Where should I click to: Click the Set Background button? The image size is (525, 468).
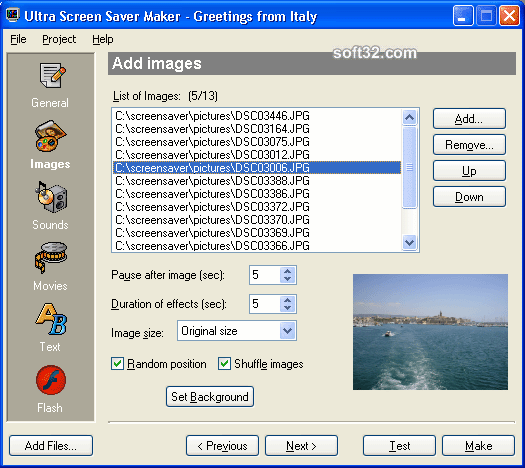pos(210,397)
